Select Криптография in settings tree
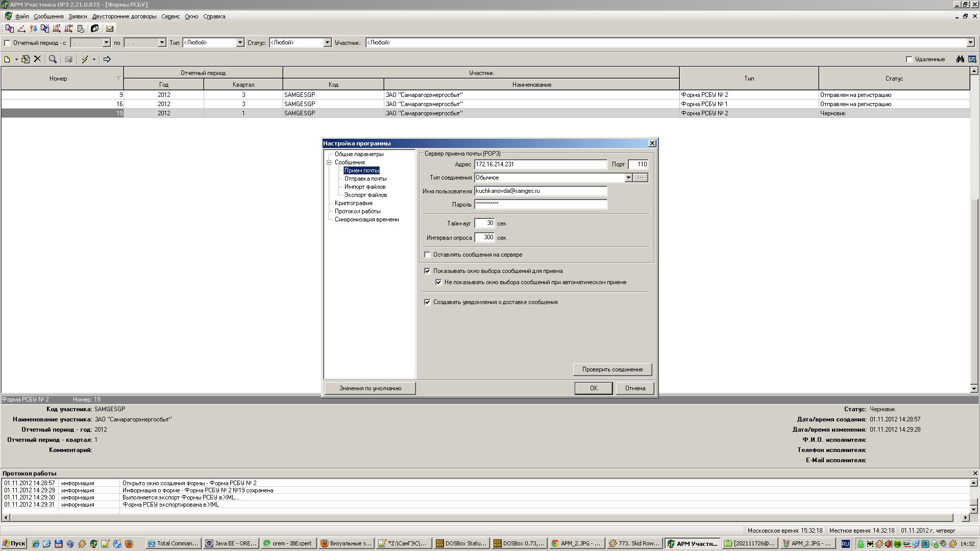This screenshot has width=980, height=551. [354, 203]
